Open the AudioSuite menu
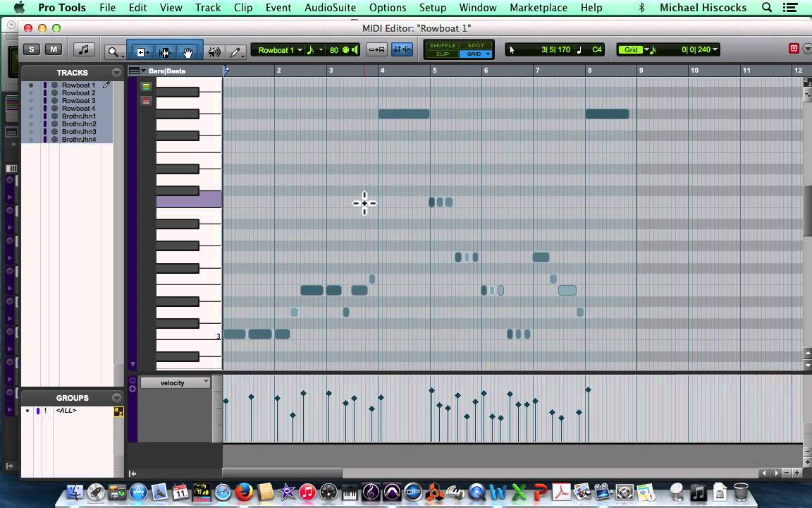812x508 pixels. 330,8
